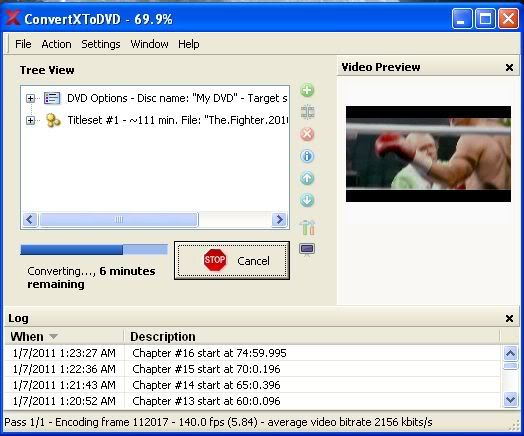Click the move down arrow icon
Image resolution: width=524 pixels, height=436 pixels.
(307, 200)
